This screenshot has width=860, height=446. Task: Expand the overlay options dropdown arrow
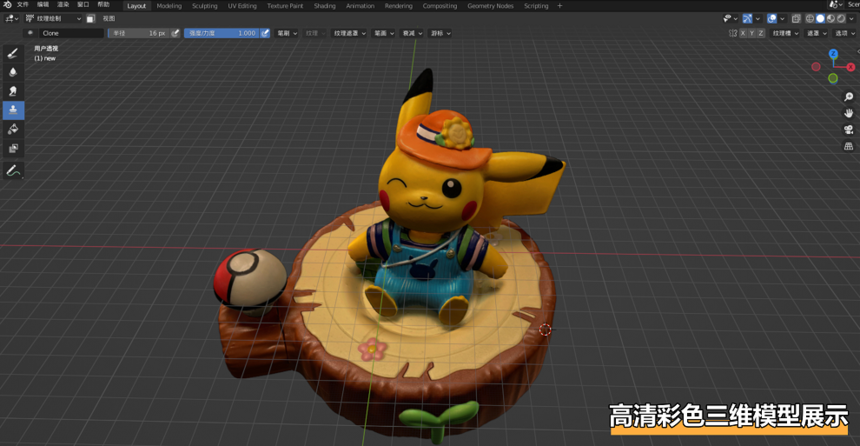tap(782, 19)
